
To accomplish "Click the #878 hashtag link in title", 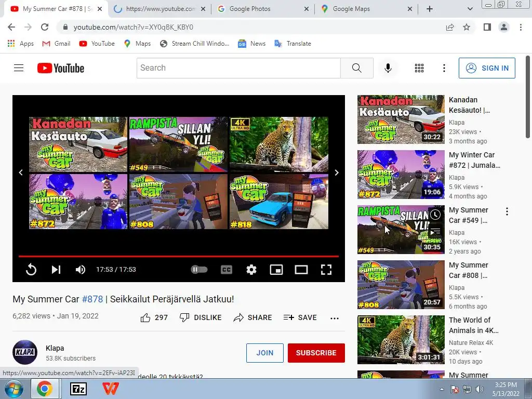I will click(x=92, y=299).
